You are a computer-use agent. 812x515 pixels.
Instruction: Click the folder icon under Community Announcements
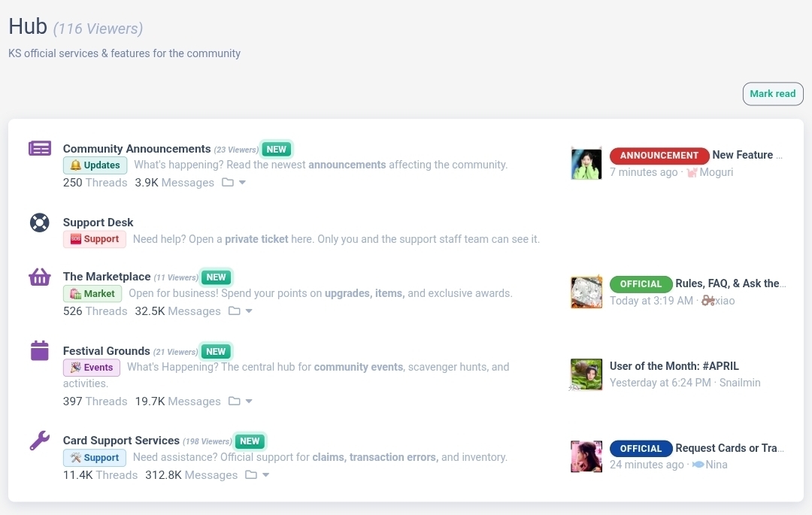pos(227,182)
